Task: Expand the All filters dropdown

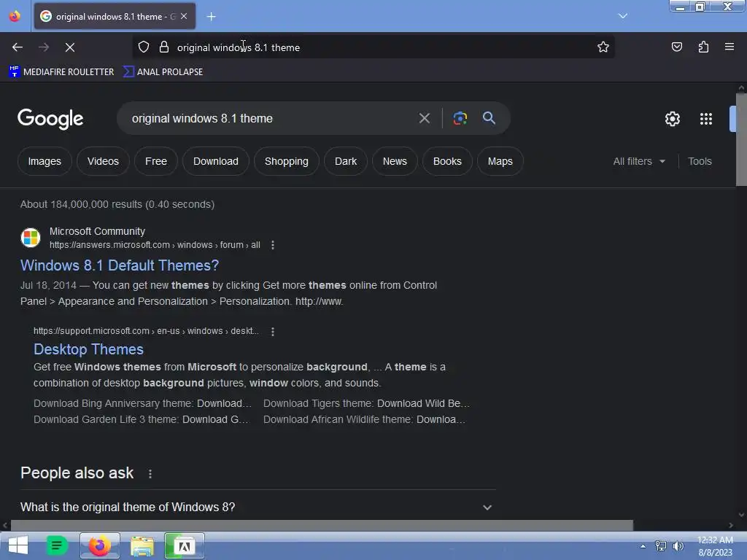Action: (639, 161)
